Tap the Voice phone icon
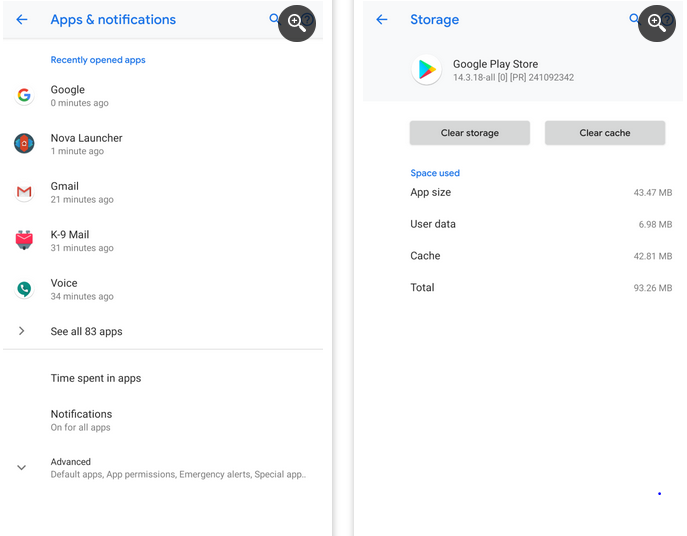 click(x=24, y=288)
